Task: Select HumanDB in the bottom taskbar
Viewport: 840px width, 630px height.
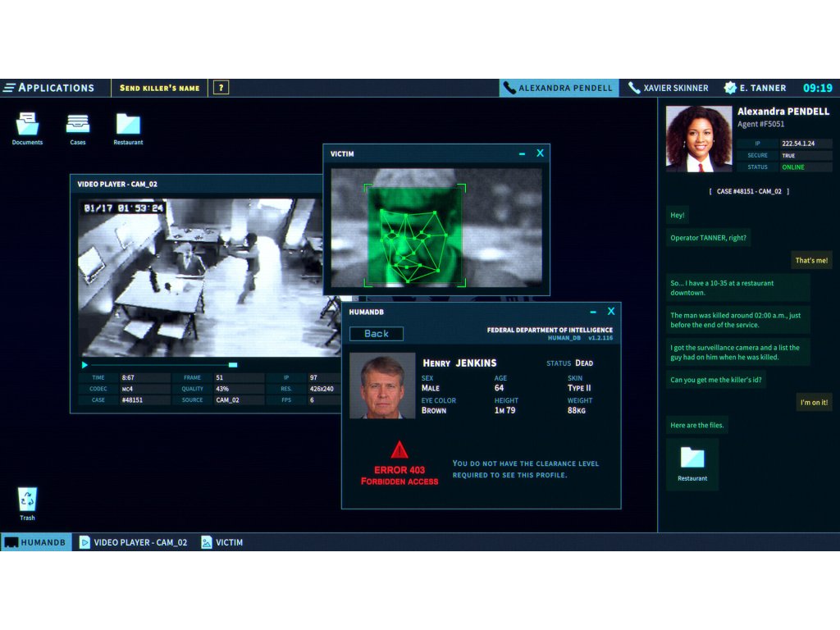Action: tap(36, 542)
